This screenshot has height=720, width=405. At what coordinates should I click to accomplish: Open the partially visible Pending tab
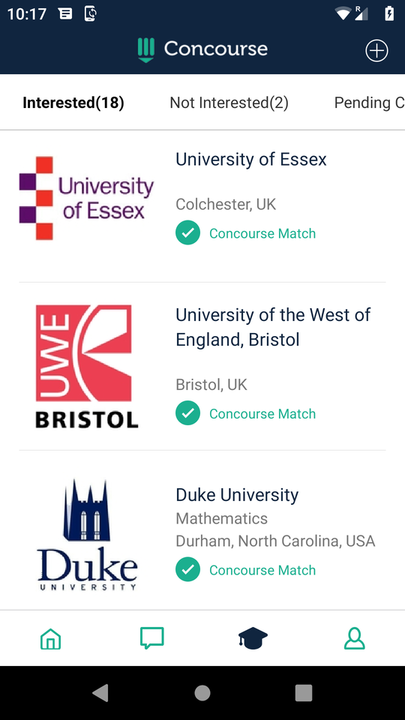tap(369, 103)
